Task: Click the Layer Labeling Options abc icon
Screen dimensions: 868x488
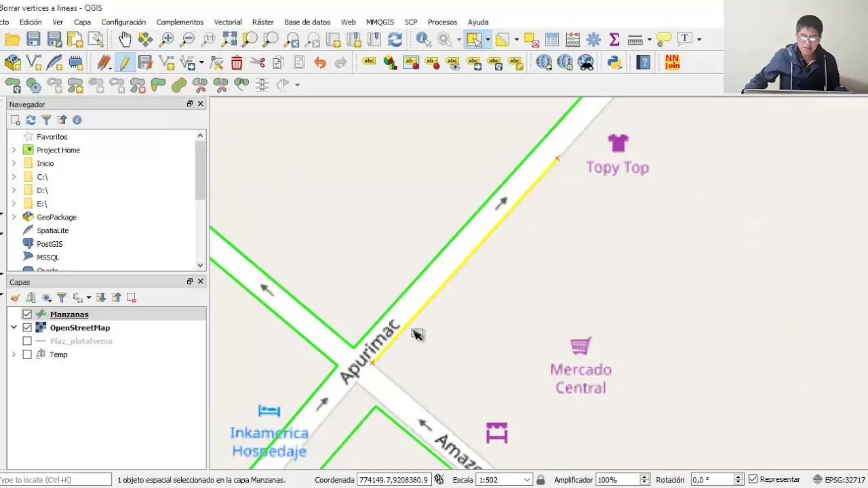Action: pyautogui.click(x=369, y=62)
